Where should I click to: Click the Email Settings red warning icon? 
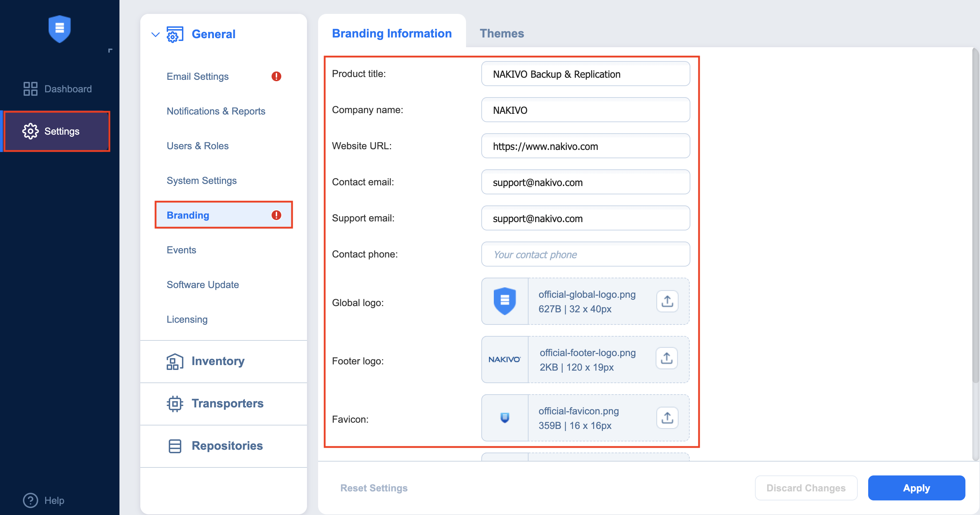click(276, 76)
